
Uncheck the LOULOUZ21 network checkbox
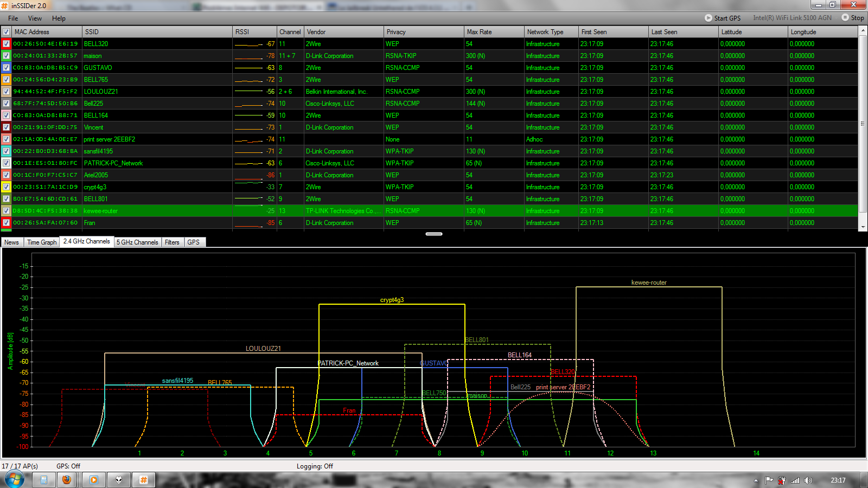tap(6, 92)
